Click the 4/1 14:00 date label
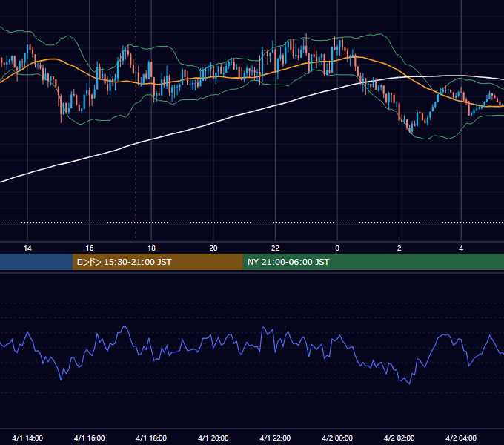This screenshot has width=504, height=445. (27, 438)
